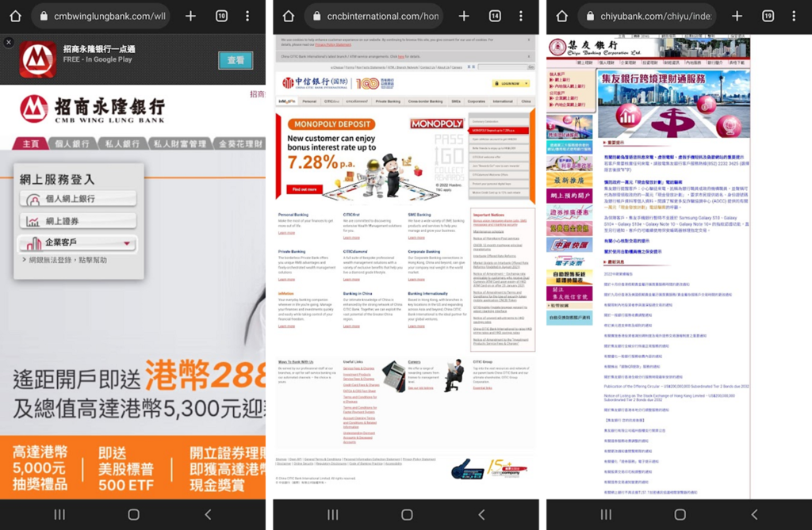This screenshot has width=812, height=530.
Task: Click the 集友銀行跨境理財通服務 banner
Action: coord(674,104)
